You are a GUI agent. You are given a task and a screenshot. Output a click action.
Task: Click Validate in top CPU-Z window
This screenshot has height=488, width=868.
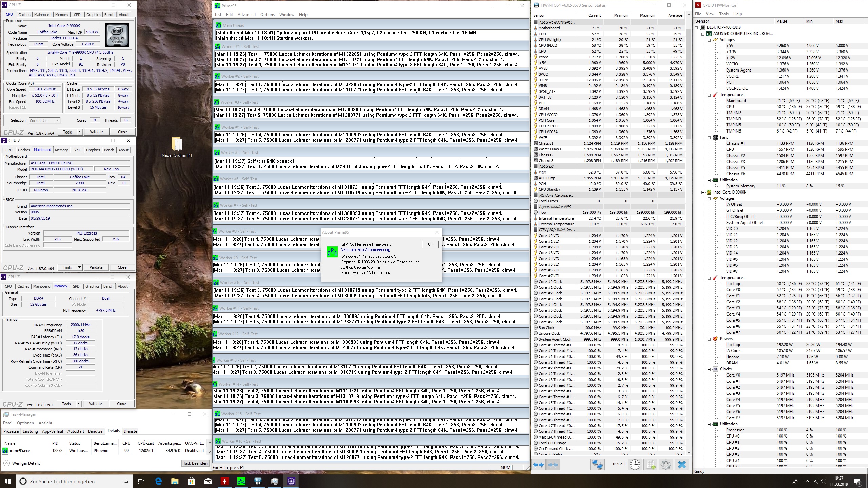(96, 132)
